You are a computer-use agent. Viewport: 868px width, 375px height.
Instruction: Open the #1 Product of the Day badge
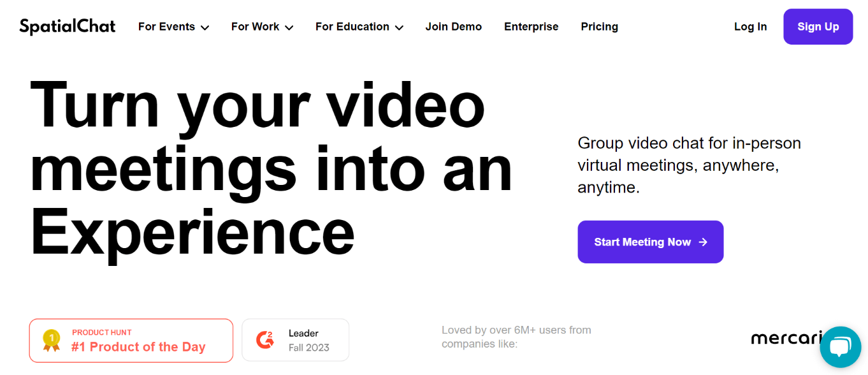coord(131,341)
